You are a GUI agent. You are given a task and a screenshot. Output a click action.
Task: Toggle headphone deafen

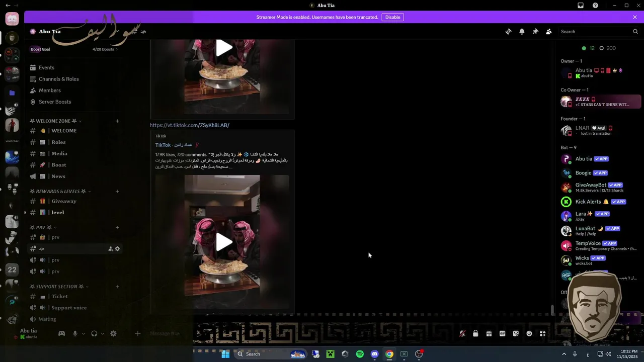coord(94,333)
